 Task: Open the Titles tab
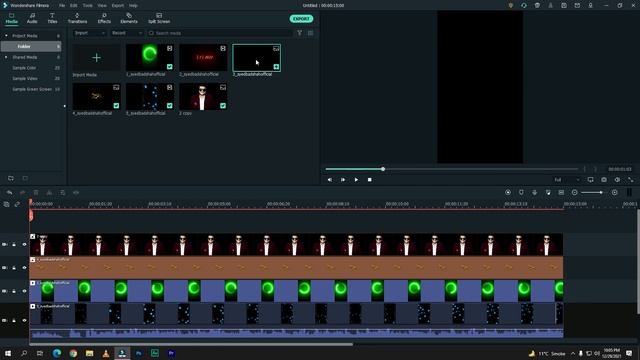52,18
